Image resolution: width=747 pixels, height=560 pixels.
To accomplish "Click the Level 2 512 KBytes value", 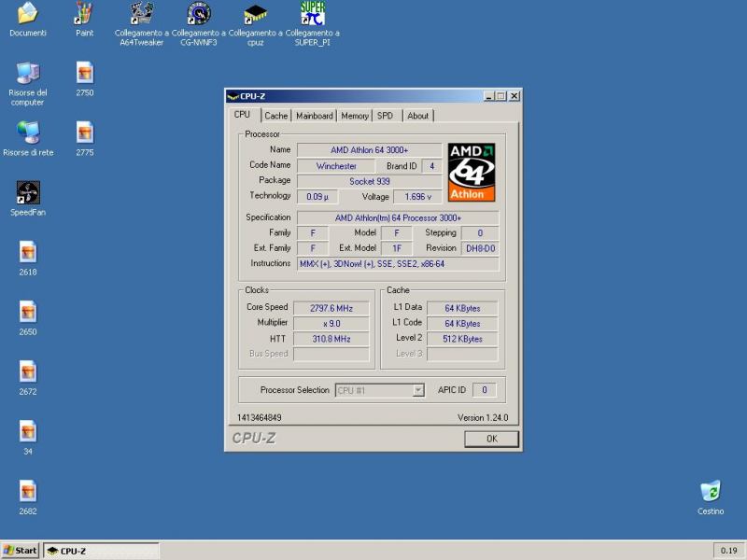I will [462, 339].
